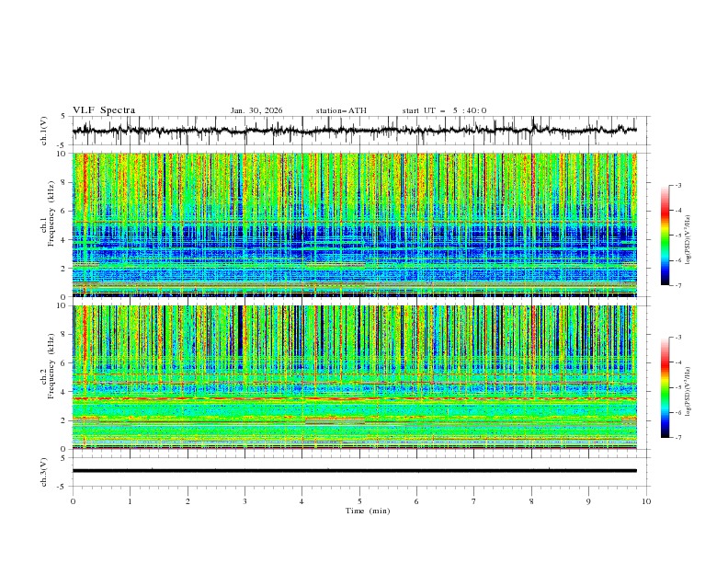Click the "station=ATH" header label
The width and height of the screenshot is (728, 563).
[x=341, y=110]
